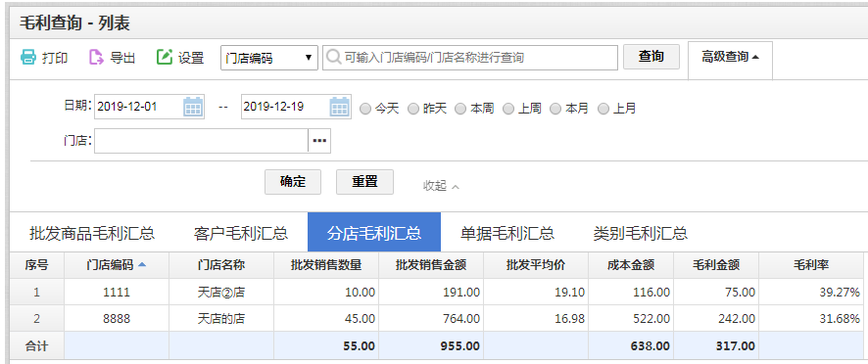The height and width of the screenshot is (364, 868).
Task: Click the 批发销售金额 column header
Action: pos(431,265)
